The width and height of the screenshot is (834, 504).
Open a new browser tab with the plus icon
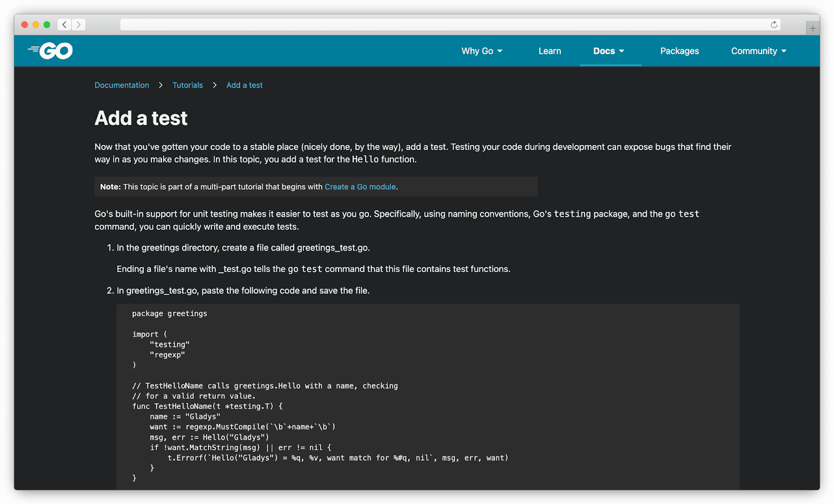812,27
